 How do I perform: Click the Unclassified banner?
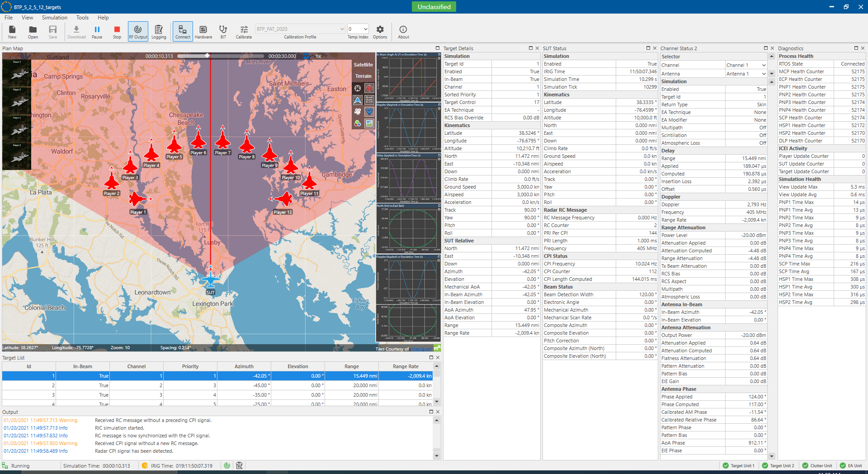coord(434,7)
